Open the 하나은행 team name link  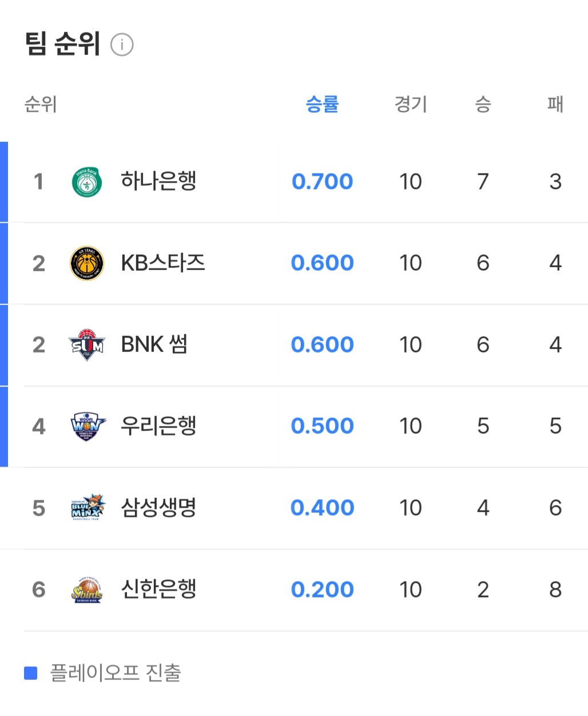[x=158, y=181]
